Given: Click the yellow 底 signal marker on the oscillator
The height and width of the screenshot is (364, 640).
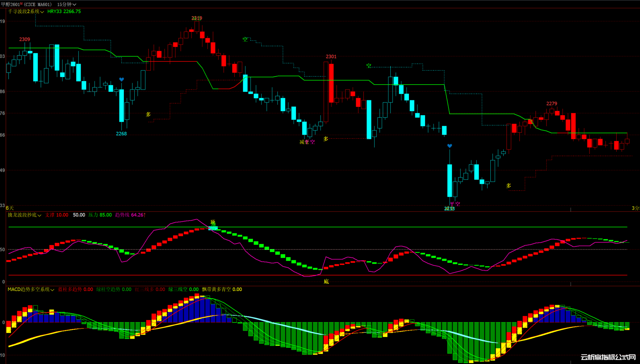Looking at the screenshot, I should tap(326, 281).
